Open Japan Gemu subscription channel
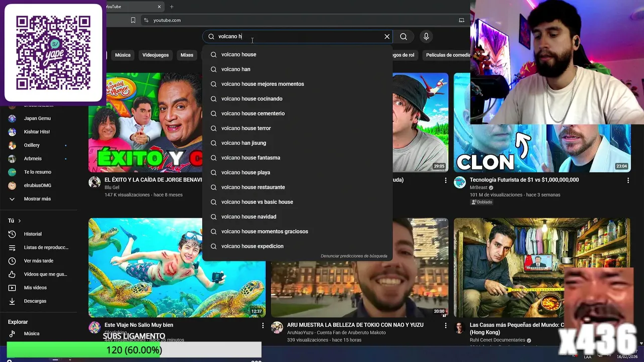The image size is (644, 362). pyautogui.click(x=38, y=118)
